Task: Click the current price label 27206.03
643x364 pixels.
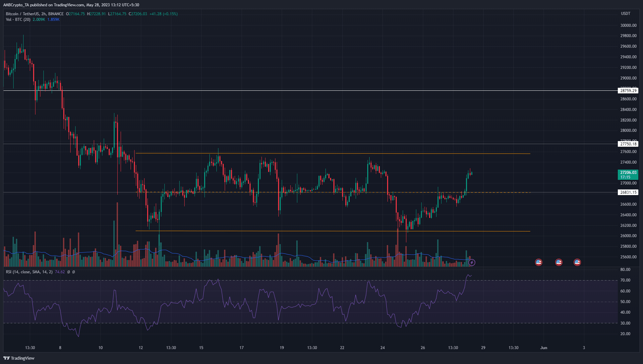Action: coord(628,173)
